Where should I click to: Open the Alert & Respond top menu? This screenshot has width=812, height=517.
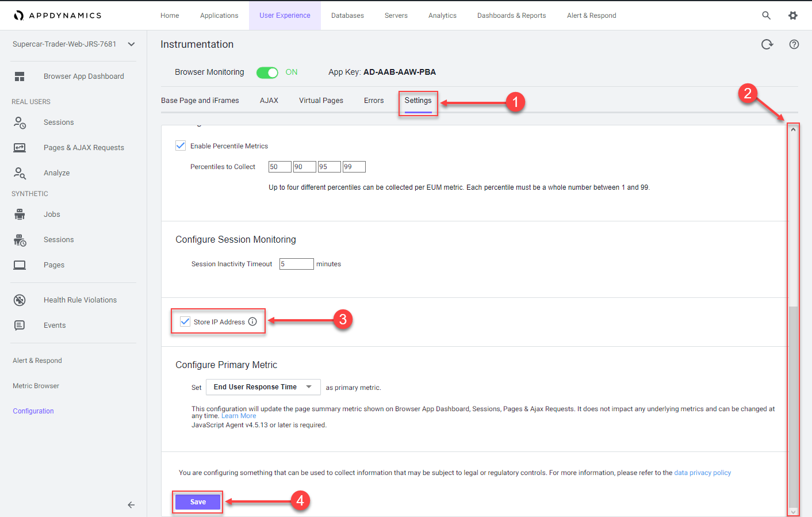tap(592, 16)
